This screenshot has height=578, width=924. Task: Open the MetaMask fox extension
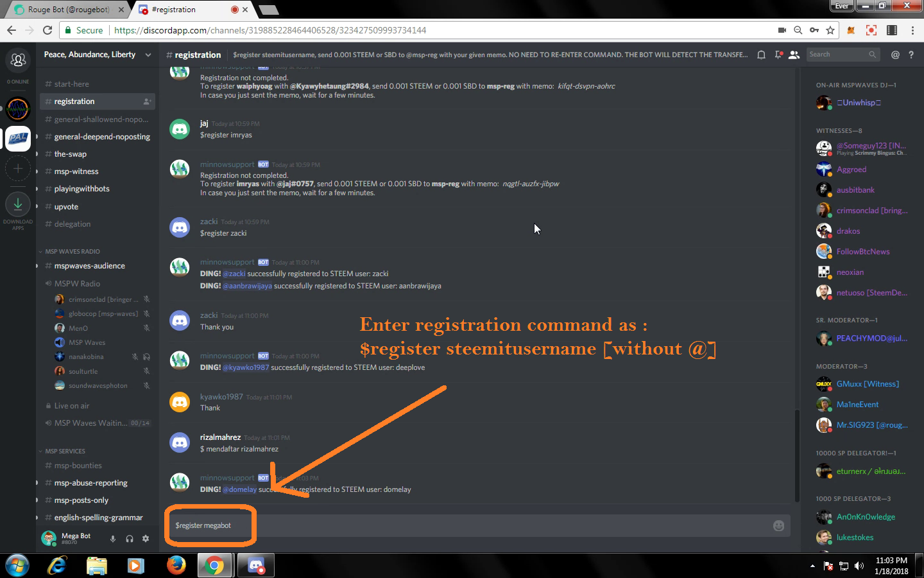851,30
